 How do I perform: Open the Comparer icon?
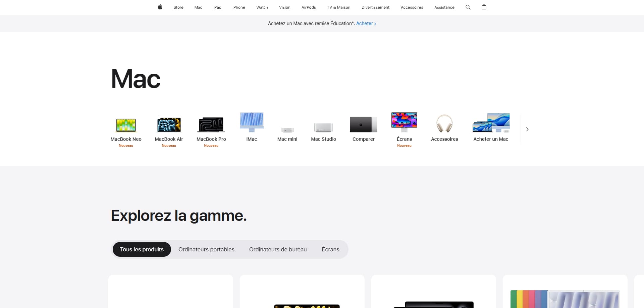pos(364,124)
